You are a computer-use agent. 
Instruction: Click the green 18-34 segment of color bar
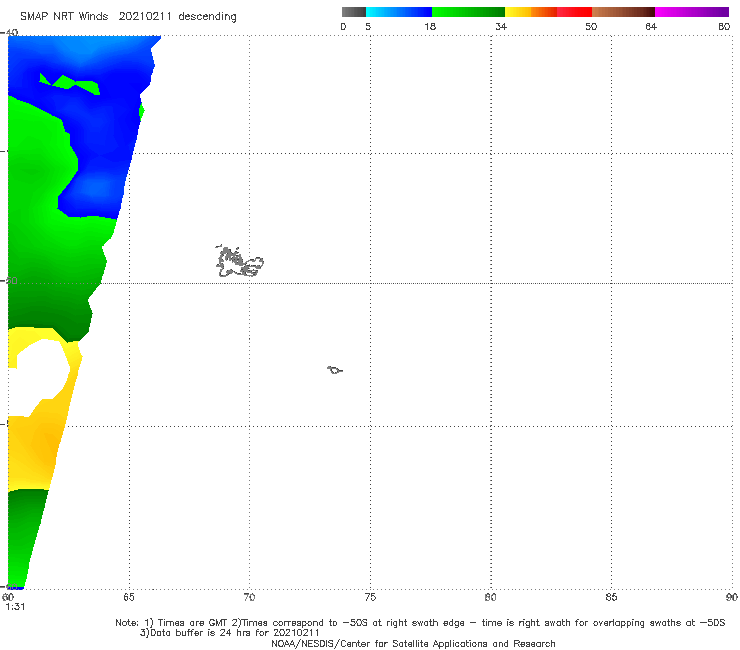(468, 12)
